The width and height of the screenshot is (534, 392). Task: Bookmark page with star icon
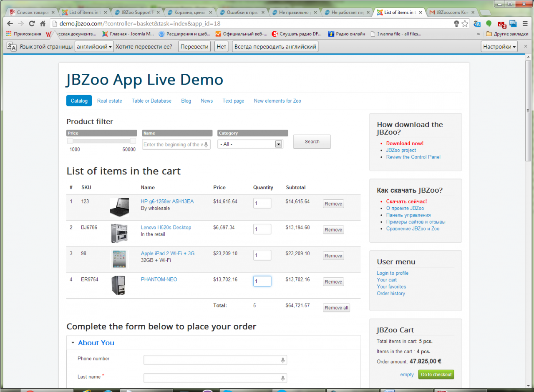(x=465, y=24)
